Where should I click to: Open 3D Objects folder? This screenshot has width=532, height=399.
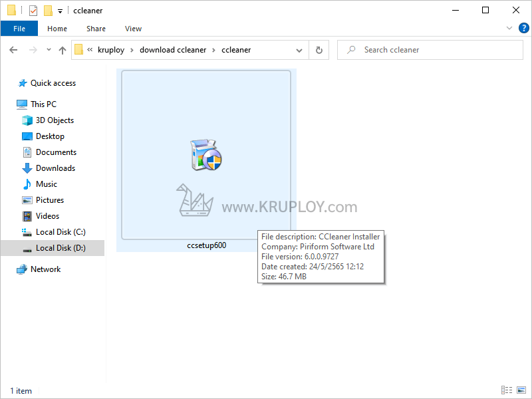point(55,120)
